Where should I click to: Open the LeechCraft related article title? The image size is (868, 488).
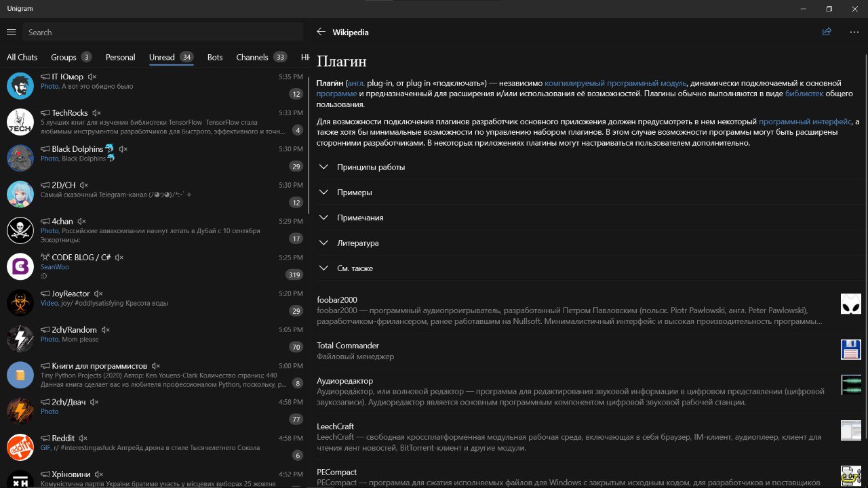335,426
